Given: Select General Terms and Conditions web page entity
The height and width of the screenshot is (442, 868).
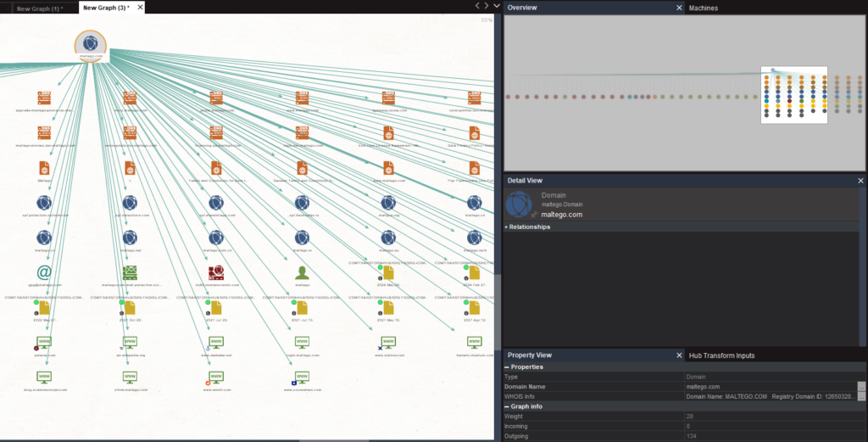Looking at the screenshot, I should [303, 168].
